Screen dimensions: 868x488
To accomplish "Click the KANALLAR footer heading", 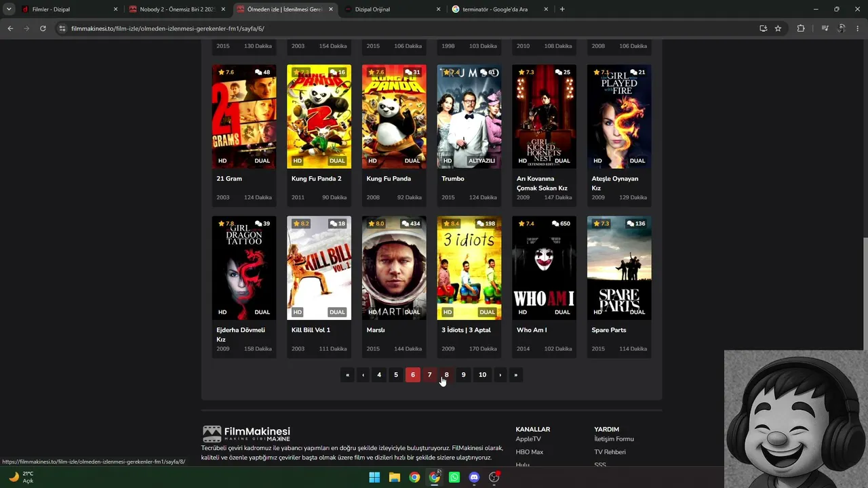I will pyautogui.click(x=533, y=429).
